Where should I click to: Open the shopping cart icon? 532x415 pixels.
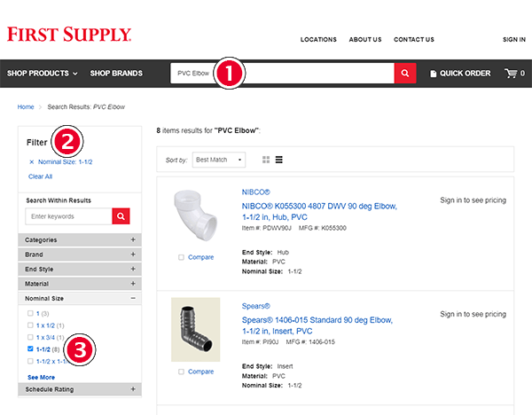(x=511, y=73)
